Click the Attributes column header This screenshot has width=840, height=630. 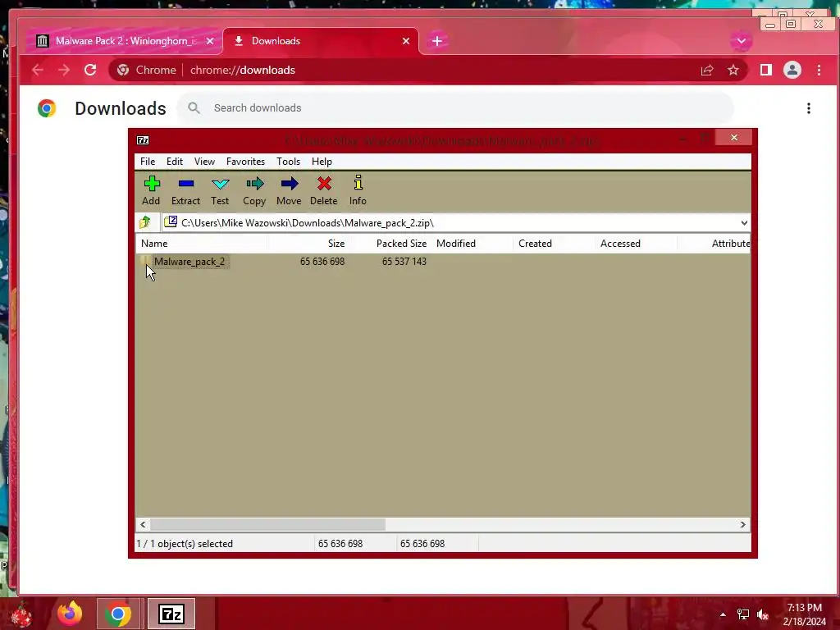[x=714, y=243]
